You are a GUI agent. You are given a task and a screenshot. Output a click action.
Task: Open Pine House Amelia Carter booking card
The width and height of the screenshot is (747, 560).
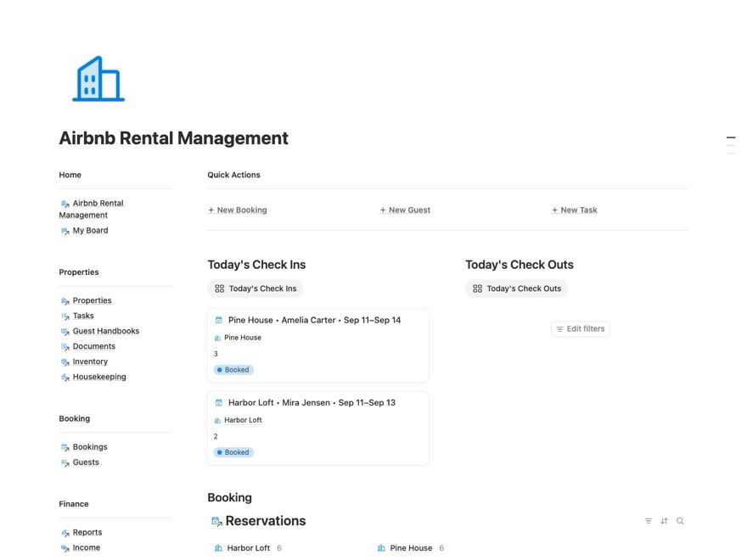[x=317, y=345]
